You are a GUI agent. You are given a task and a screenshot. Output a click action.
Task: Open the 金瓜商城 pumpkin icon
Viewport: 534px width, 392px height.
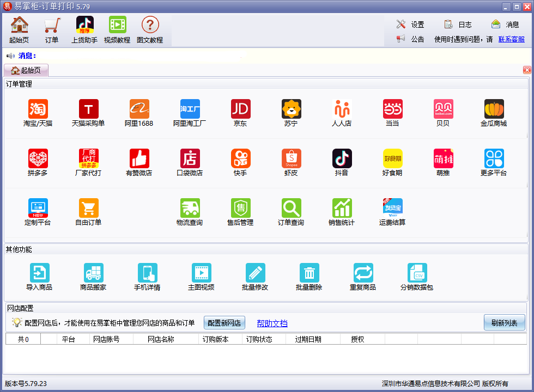pyautogui.click(x=494, y=113)
